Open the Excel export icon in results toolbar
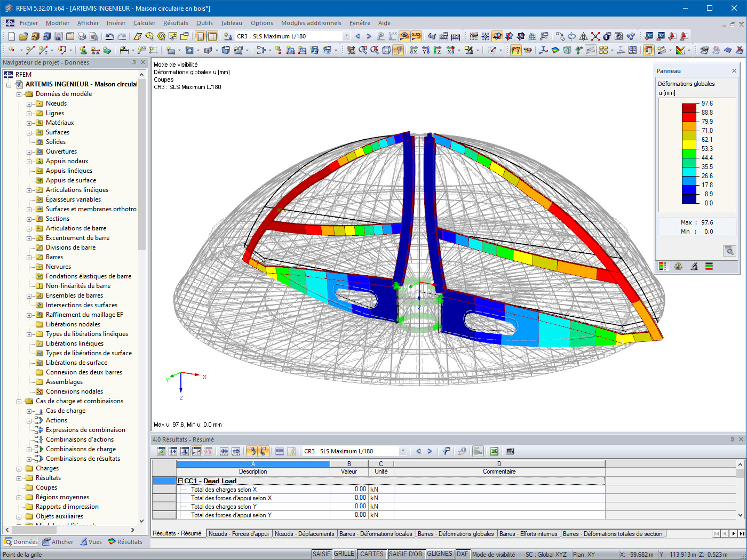 click(493, 451)
